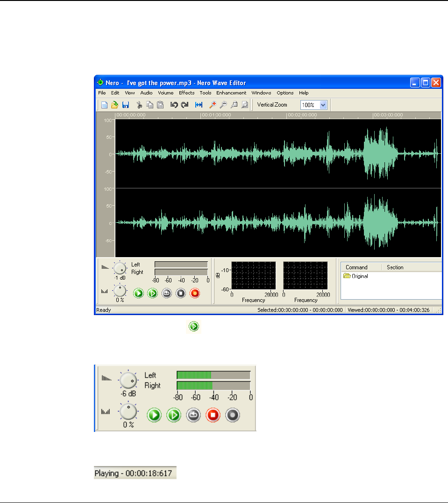This screenshot has width=448, height=503.
Task: Click the 'Vertical Zoom' label
Action: pos(272,105)
